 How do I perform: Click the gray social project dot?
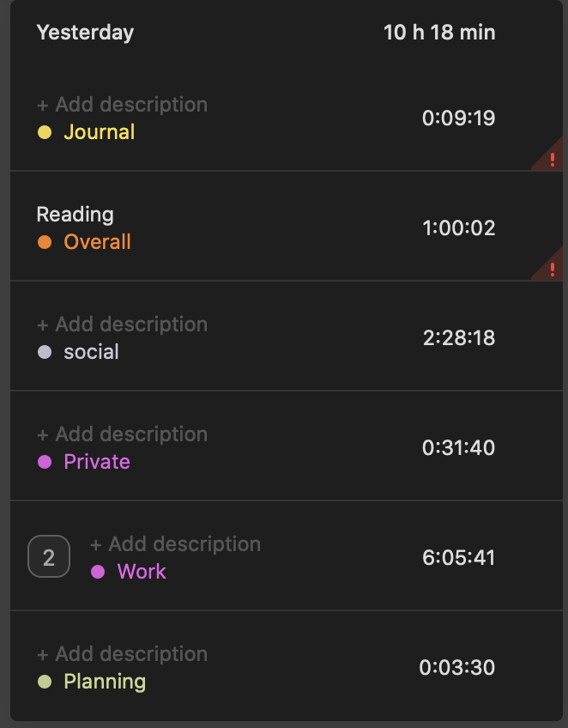tap(45, 352)
